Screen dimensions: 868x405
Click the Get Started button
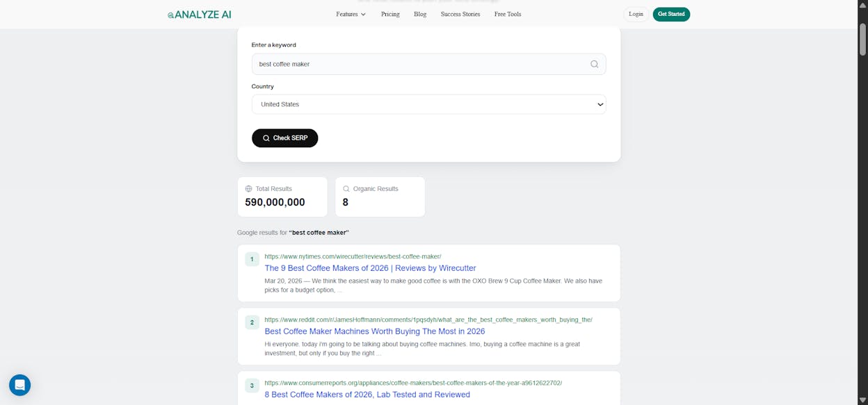tap(671, 14)
